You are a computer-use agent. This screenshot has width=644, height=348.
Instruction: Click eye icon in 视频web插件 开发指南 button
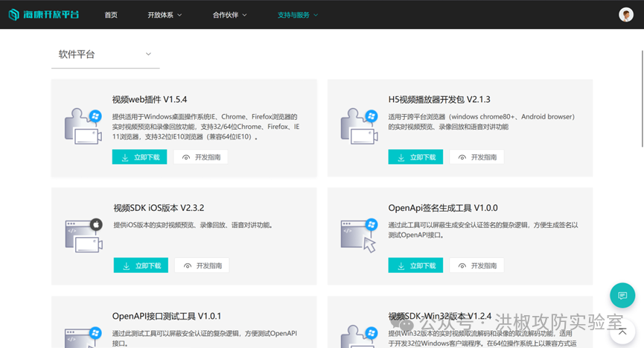186,157
